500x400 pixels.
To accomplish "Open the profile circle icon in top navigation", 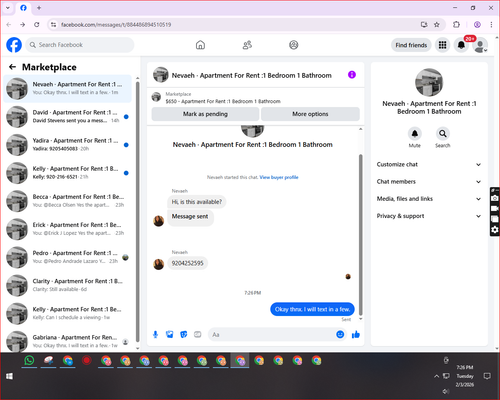I will [x=294, y=45].
